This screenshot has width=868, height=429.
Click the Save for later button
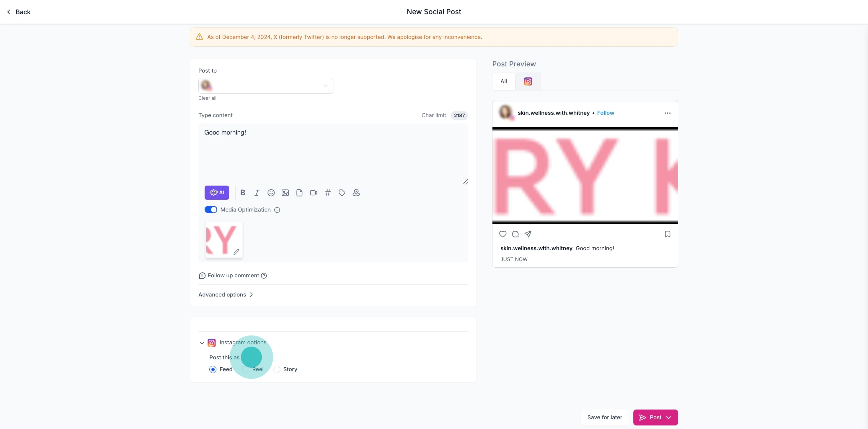(x=605, y=417)
